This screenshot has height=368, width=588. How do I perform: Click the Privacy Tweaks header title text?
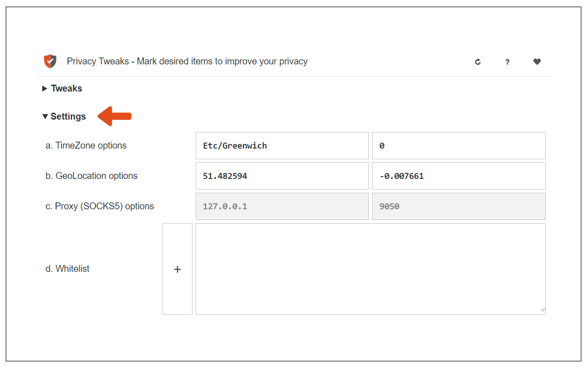click(x=187, y=62)
